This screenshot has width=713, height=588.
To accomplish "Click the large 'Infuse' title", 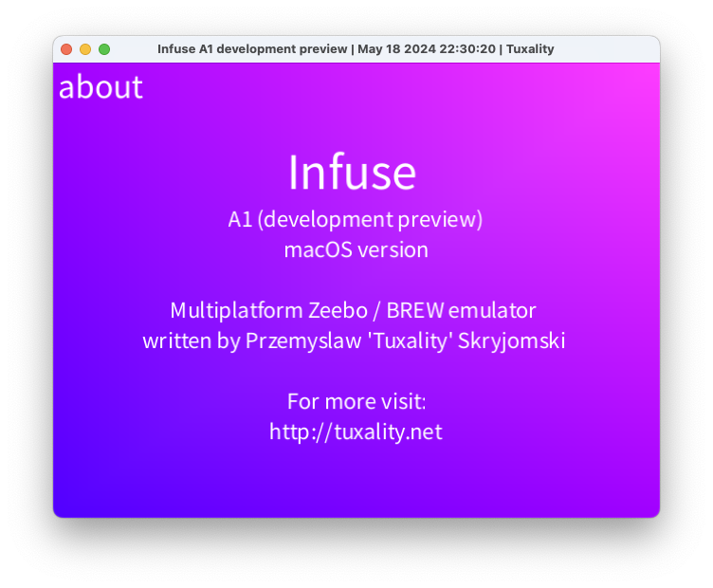I will [353, 172].
